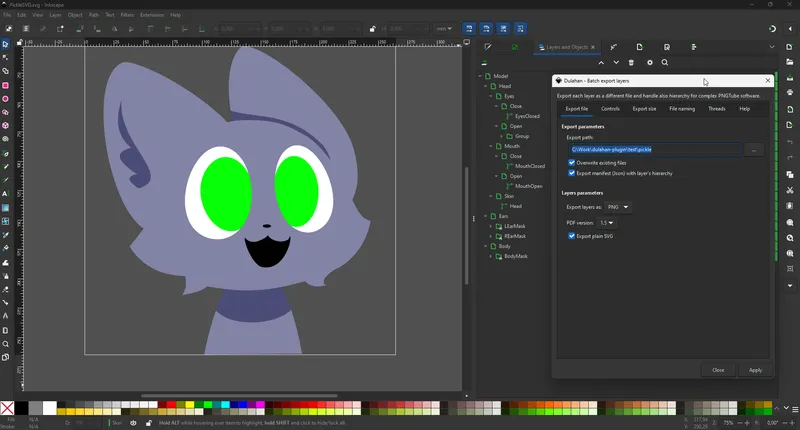Open the Extensions menu

(152, 15)
